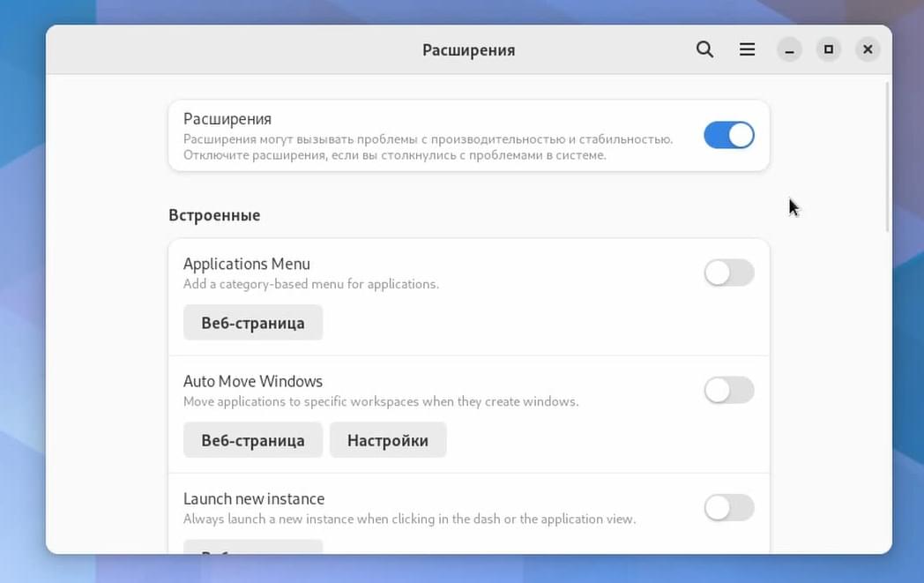Close the Расширения window
Screen dimensions: 924x583
[868, 49]
